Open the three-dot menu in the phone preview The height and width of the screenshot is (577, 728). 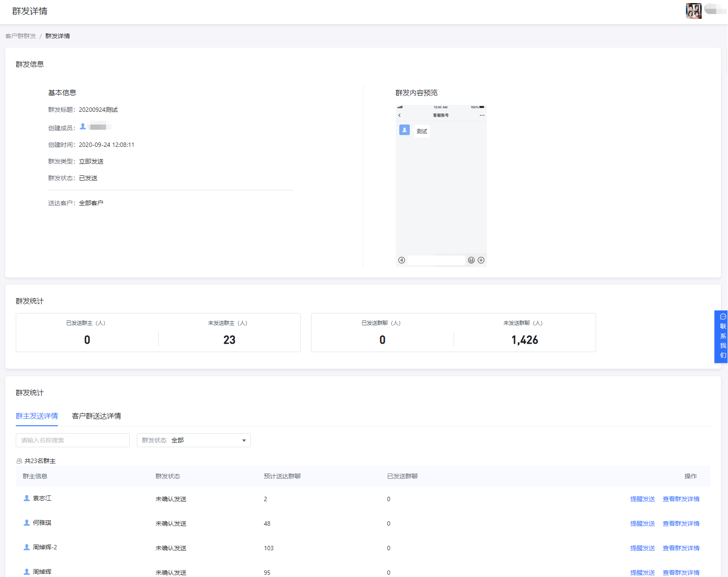coord(482,115)
